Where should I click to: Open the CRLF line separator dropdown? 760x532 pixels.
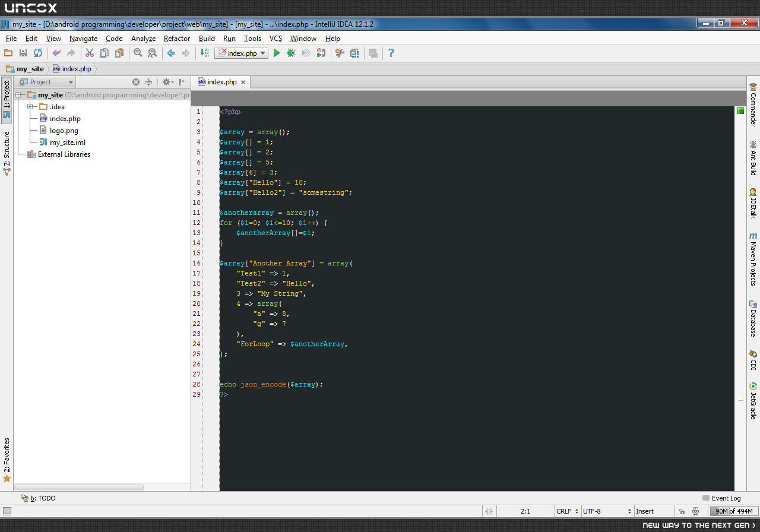(x=568, y=511)
